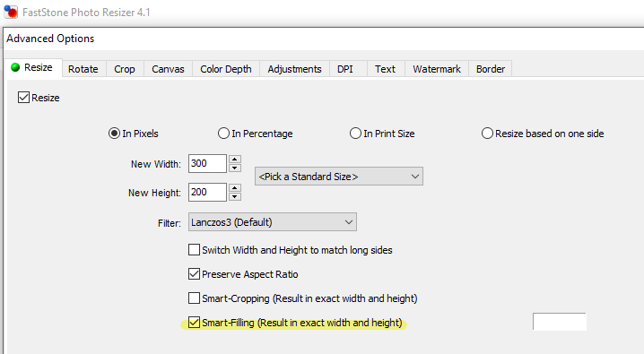Uncheck the Resize checkbox

23,98
